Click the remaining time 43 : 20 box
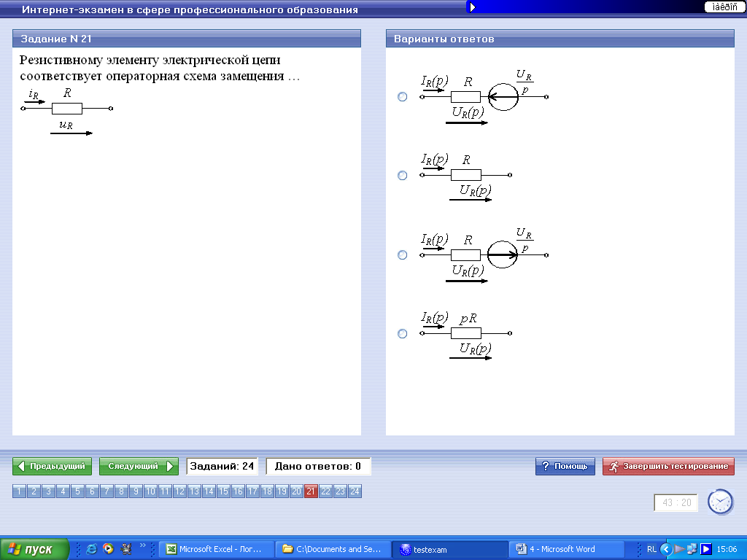 pyautogui.click(x=676, y=502)
